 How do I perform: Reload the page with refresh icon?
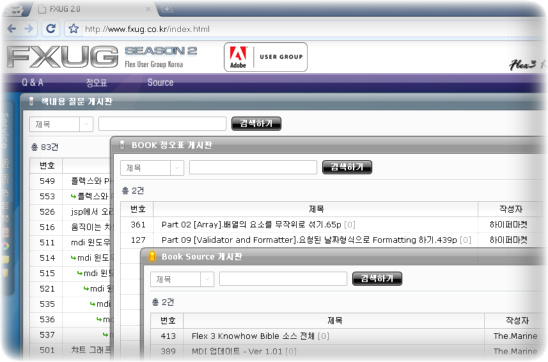click(x=51, y=29)
